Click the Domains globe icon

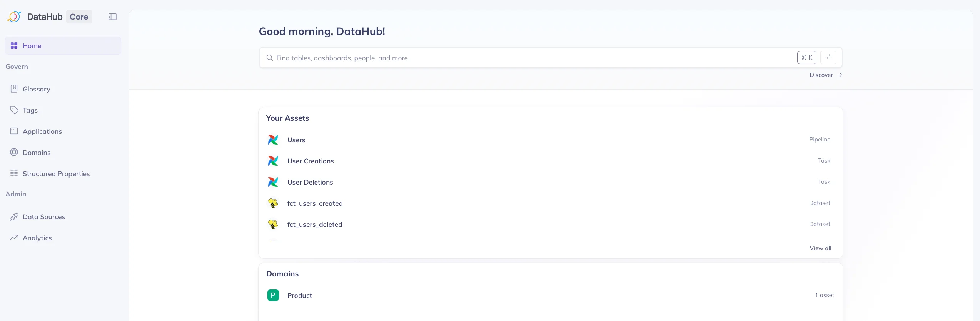14,152
